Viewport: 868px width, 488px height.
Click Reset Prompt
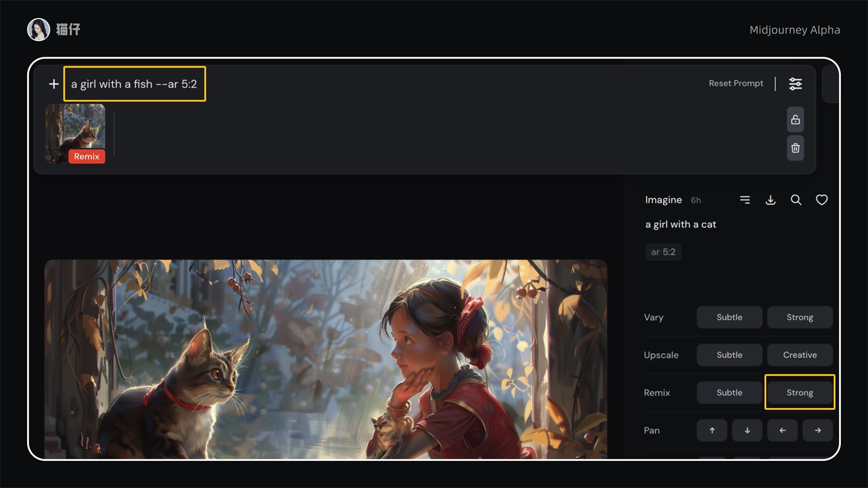tap(736, 83)
